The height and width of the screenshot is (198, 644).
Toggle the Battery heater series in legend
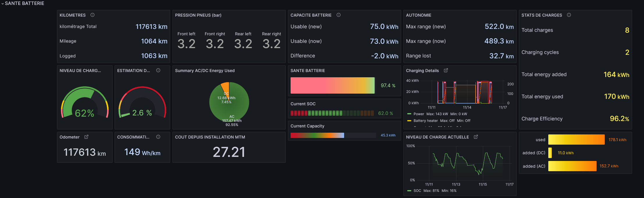(426, 121)
